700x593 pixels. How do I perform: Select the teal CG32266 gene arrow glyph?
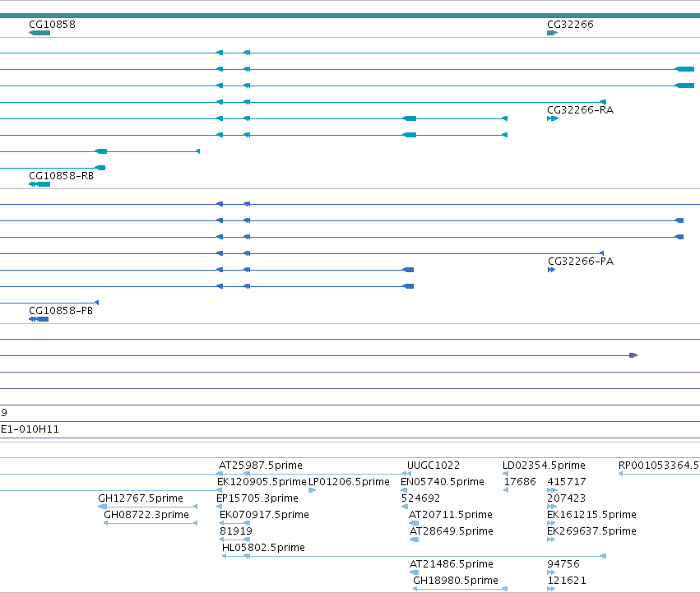pos(552,33)
